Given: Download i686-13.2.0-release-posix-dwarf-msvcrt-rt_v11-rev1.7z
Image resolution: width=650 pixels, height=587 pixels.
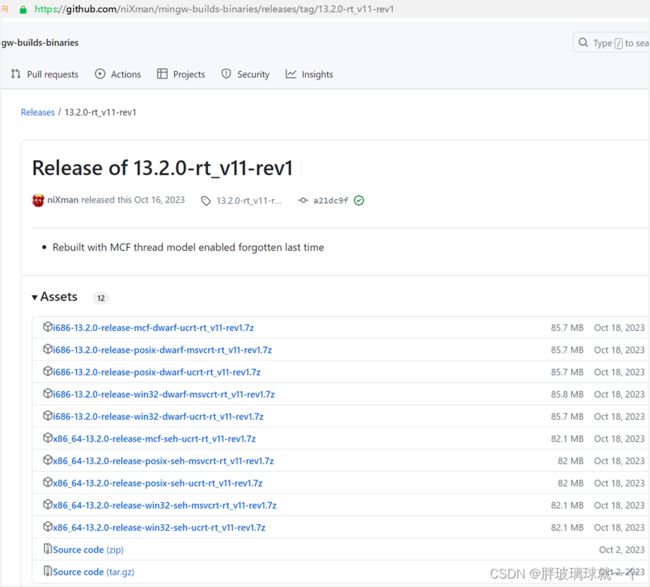Looking at the screenshot, I should pos(162,350).
